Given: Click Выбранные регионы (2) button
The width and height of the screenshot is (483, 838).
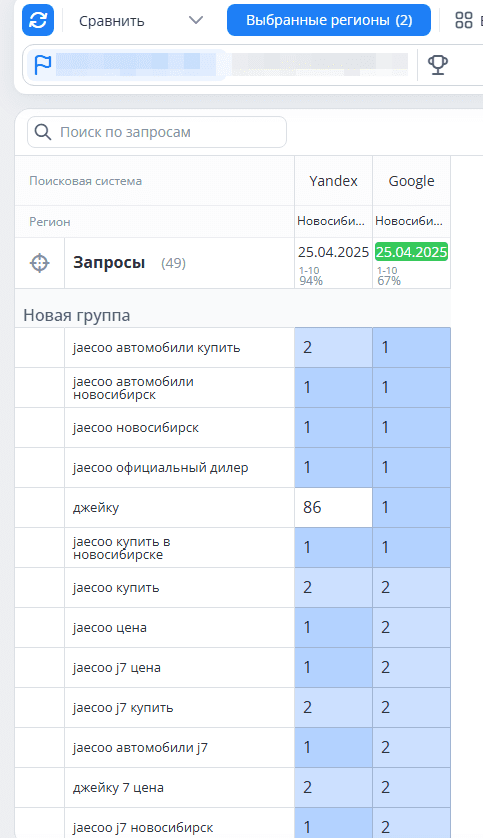Looking at the screenshot, I should pos(329,20).
